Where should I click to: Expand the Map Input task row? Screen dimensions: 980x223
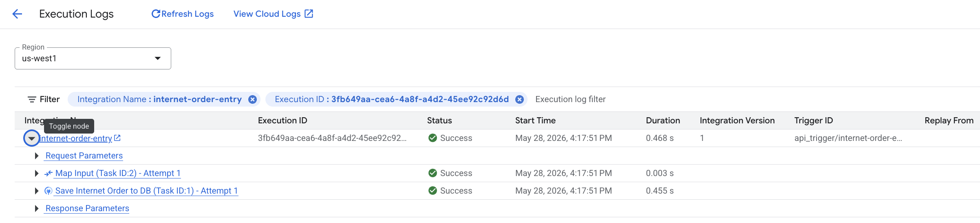click(37, 173)
